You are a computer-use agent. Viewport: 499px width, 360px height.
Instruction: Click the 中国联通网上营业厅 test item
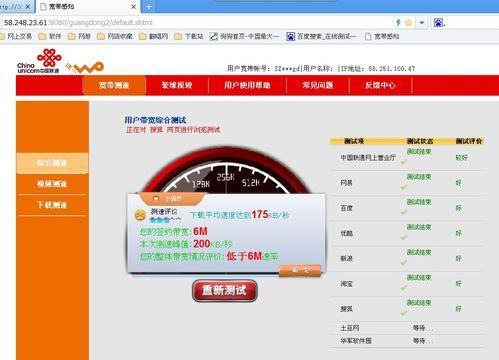coord(368,158)
